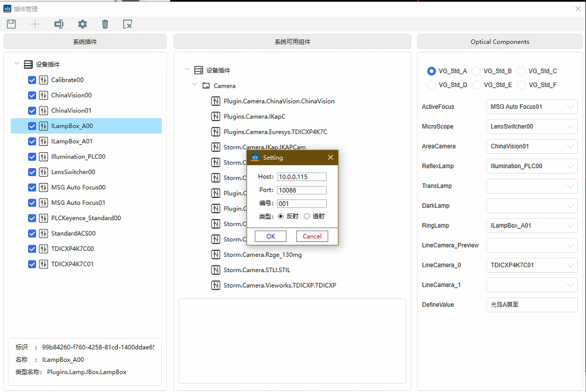Screen dimensions: 586x392
Task: Click the plugin icon beside Calibrate00
Action: pyautogui.click(x=43, y=80)
